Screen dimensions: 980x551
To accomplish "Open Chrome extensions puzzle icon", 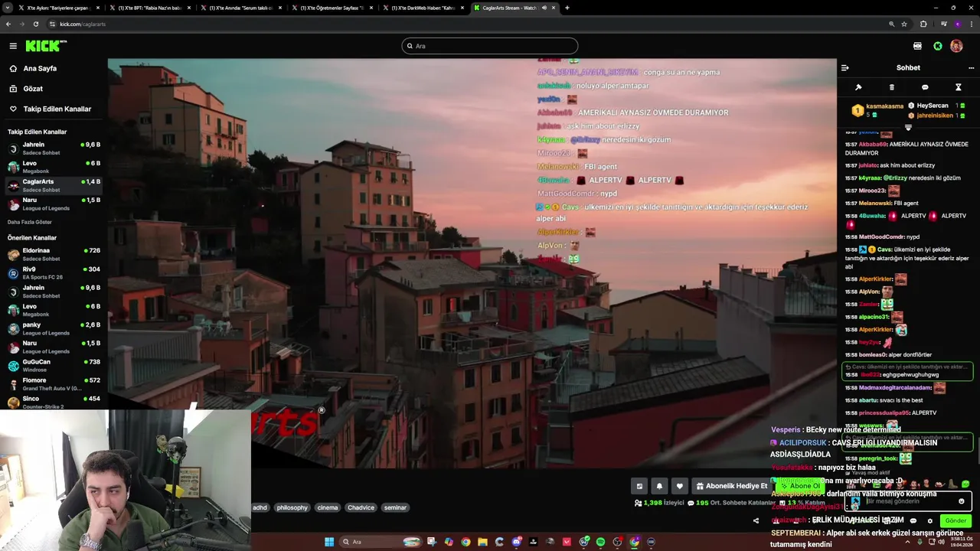I will click(x=923, y=24).
